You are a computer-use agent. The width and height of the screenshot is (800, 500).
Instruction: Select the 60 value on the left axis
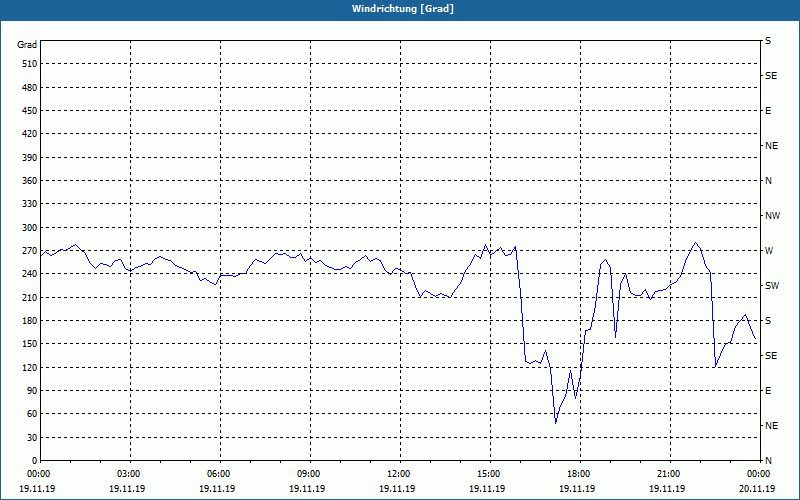pos(33,414)
